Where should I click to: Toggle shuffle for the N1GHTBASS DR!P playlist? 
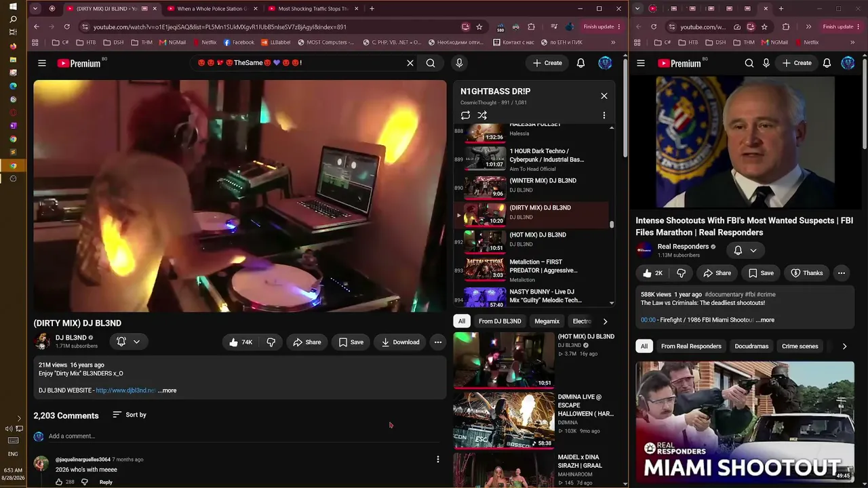click(482, 115)
